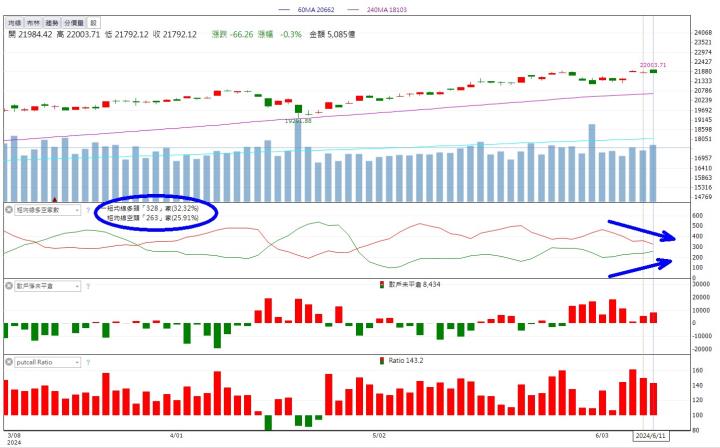The image size is (720, 448).
Task: Click the Ratio 143.2 legend swatch
Action: click(382, 361)
